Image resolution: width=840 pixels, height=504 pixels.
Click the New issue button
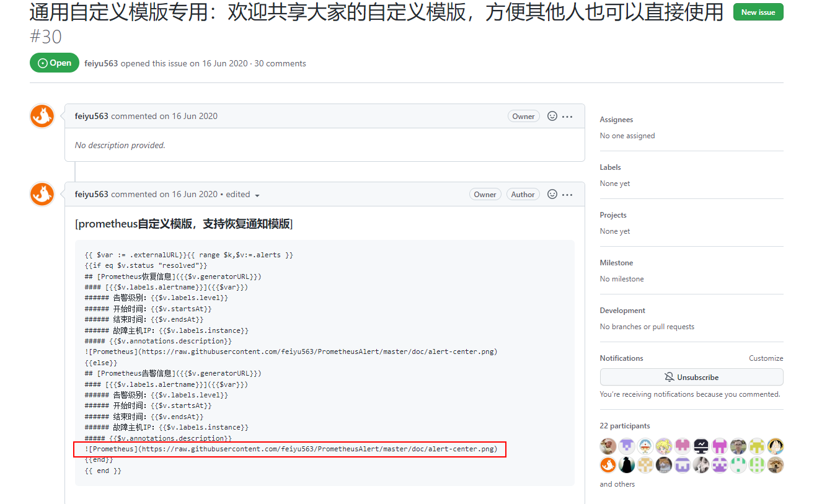pos(758,11)
